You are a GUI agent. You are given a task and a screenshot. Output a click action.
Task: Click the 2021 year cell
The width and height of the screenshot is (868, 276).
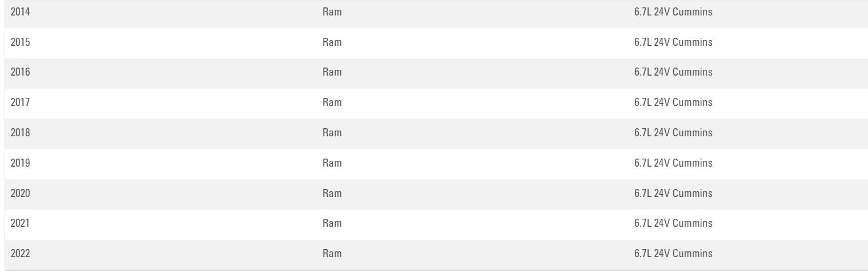click(20, 223)
